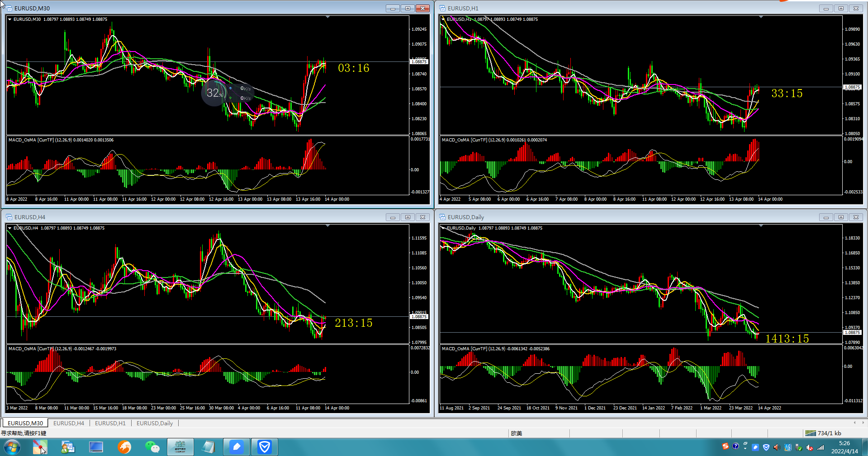Open the blue pen app taskbar button

(237, 447)
